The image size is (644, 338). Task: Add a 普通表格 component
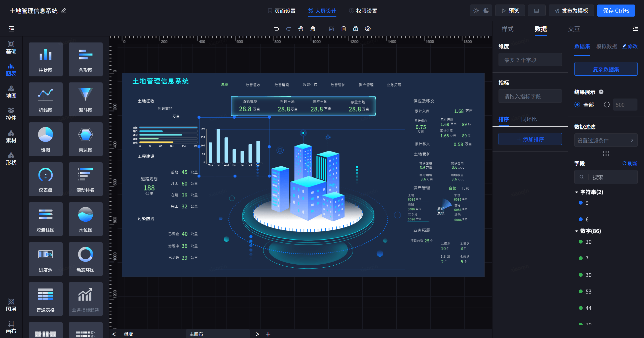tap(46, 299)
